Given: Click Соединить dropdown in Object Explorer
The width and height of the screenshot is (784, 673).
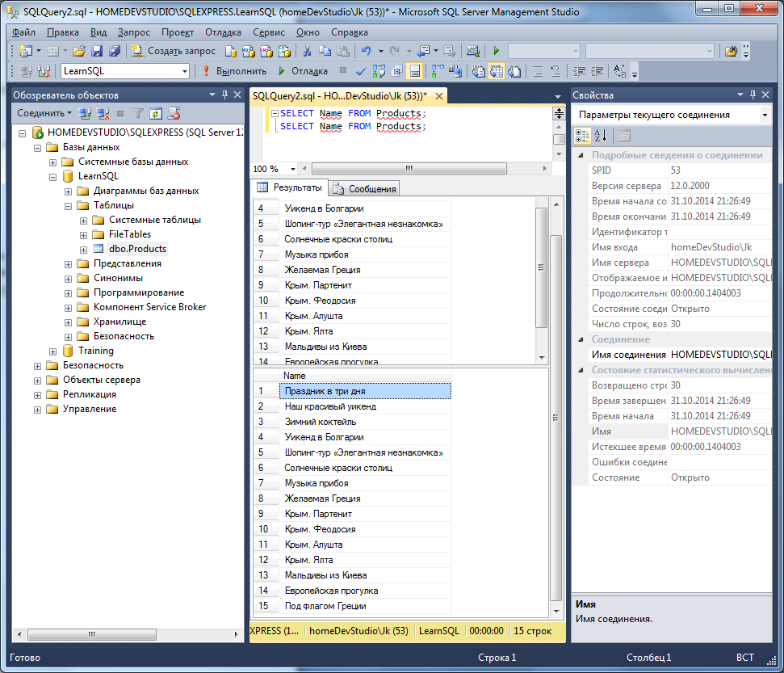Looking at the screenshot, I should pyautogui.click(x=44, y=113).
